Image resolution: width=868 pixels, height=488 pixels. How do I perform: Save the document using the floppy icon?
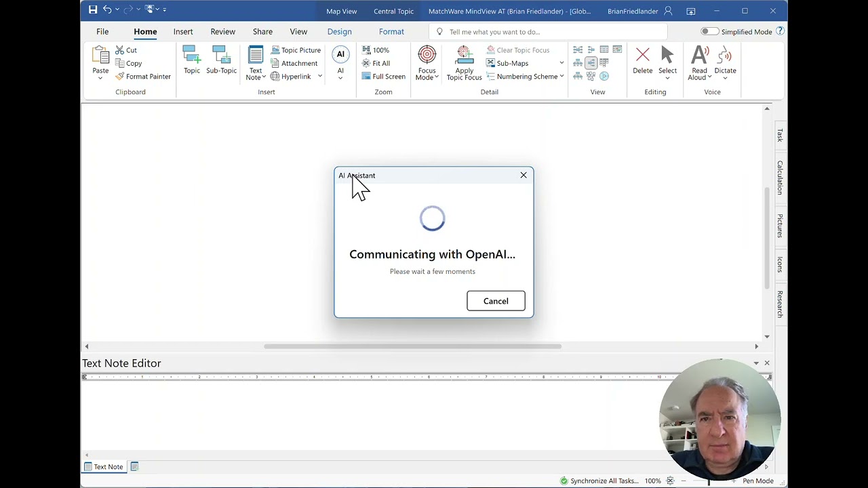(x=93, y=10)
